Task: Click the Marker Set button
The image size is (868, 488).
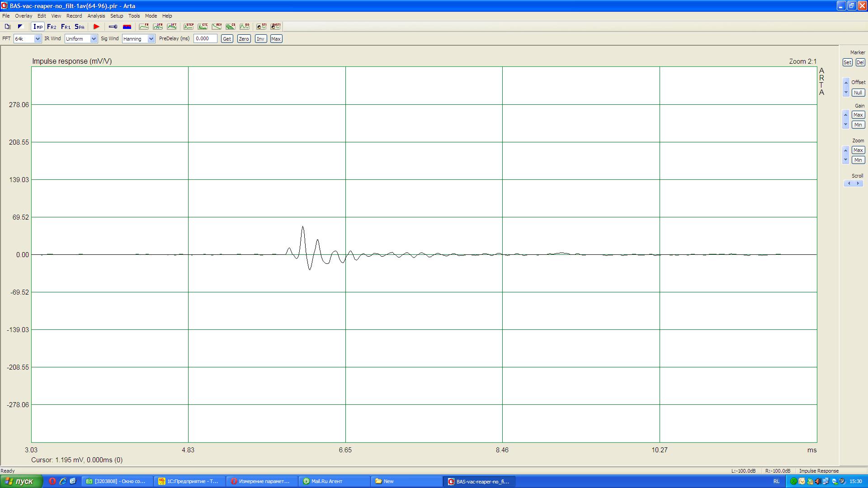Action: coord(847,62)
